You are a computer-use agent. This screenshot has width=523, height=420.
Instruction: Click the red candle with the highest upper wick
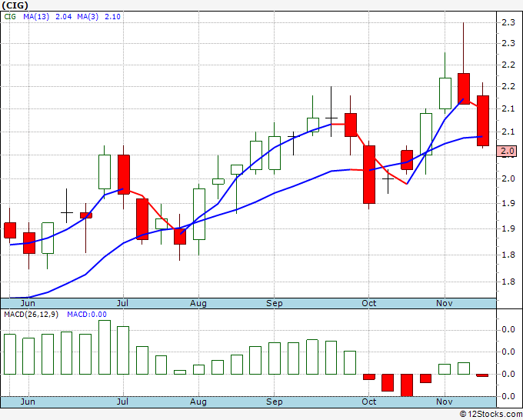pyautogui.click(x=464, y=88)
